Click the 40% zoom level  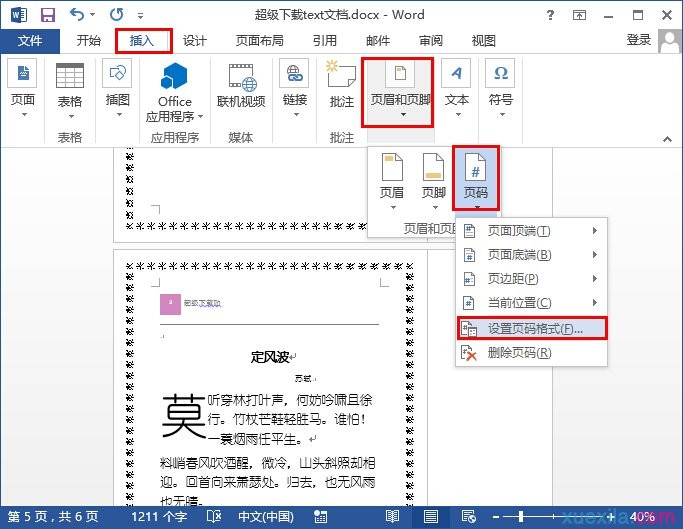point(642,517)
